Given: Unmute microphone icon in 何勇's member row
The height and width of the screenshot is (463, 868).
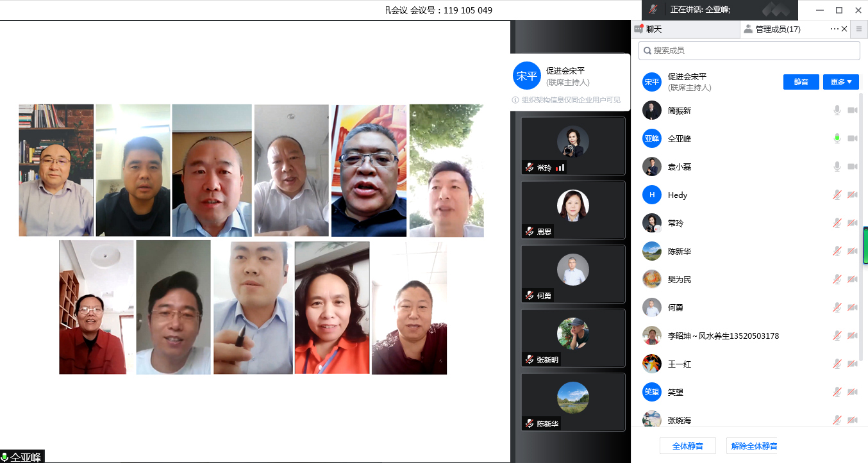Looking at the screenshot, I should [837, 307].
